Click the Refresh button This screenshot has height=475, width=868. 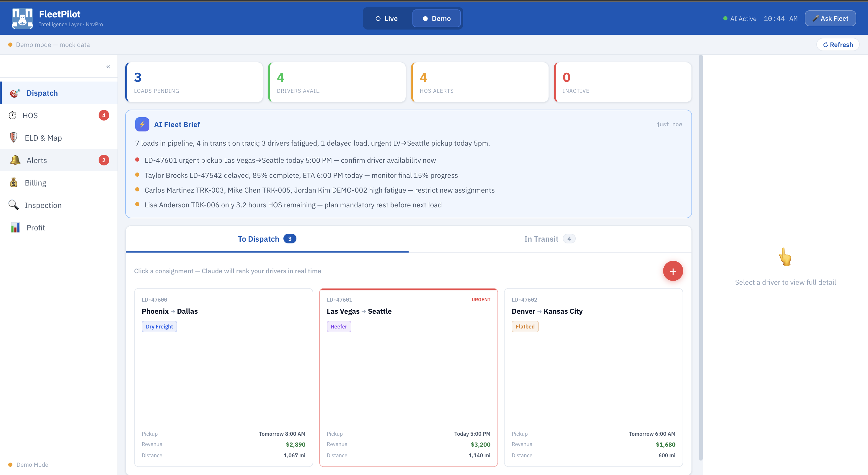(838, 45)
